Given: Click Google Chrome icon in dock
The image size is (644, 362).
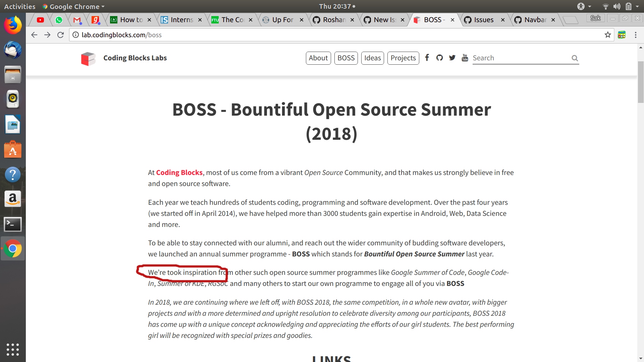Looking at the screenshot, I should point(13,249).
